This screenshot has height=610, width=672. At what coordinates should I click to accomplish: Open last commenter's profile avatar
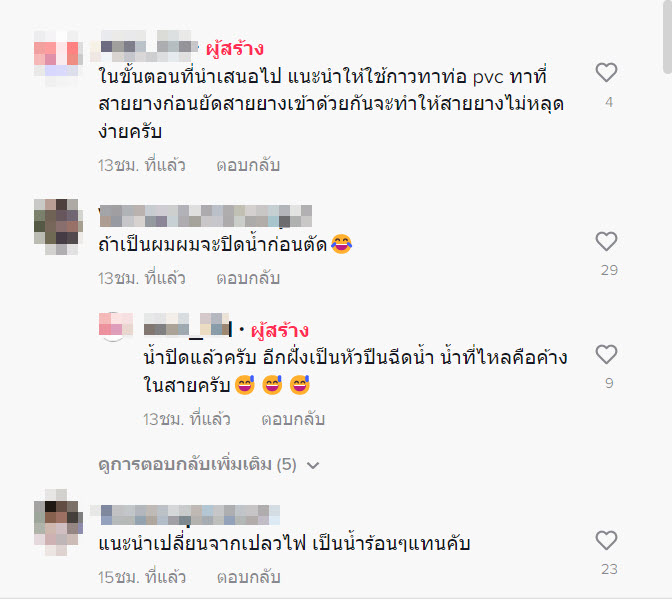click(x=58, y=523)
